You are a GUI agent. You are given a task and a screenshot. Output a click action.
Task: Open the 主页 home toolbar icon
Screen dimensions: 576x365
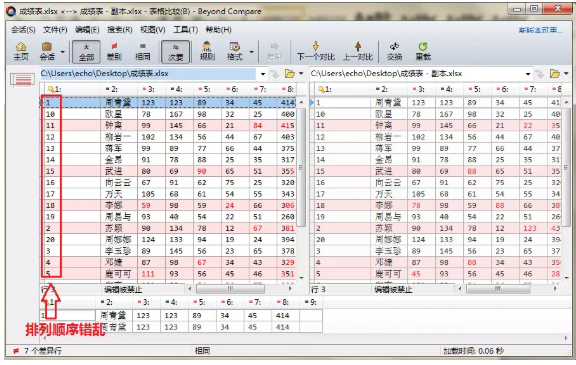click(x=21, y=51)
